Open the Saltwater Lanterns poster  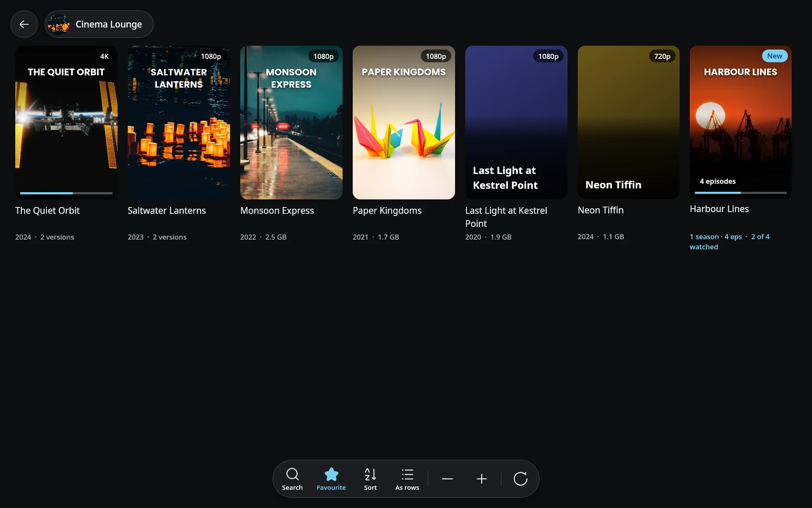coord(179,122)
